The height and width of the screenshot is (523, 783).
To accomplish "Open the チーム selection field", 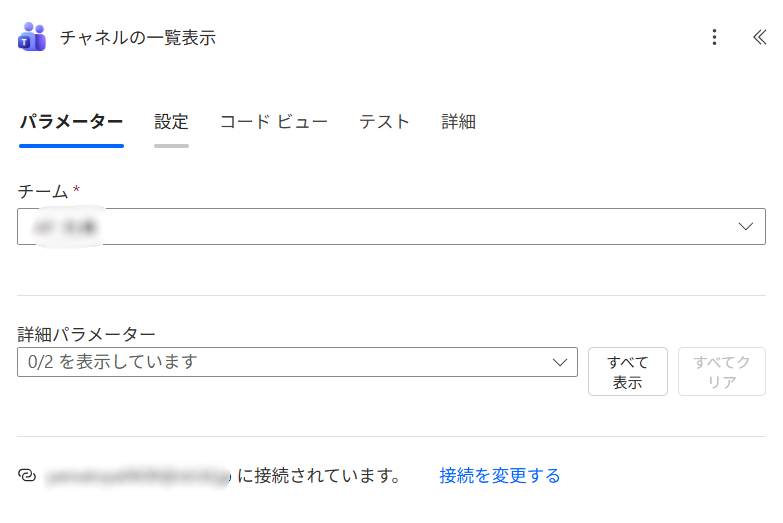I will [x=380, y=227].
